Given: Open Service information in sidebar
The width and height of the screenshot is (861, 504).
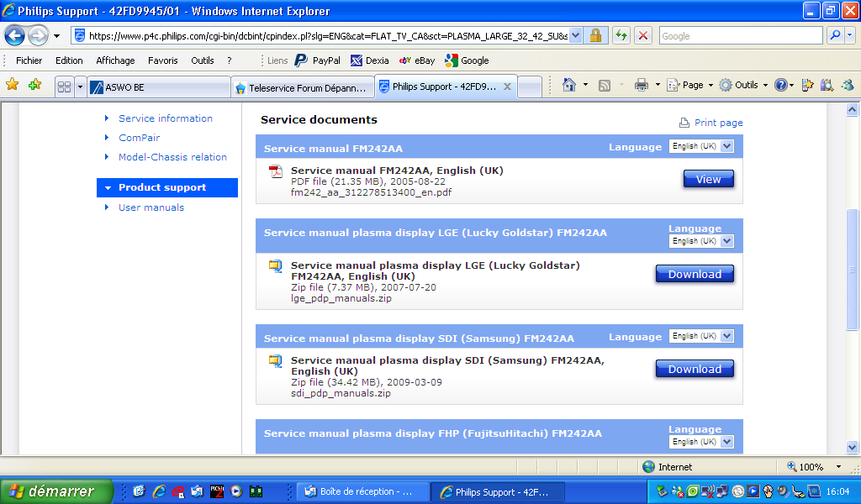Looking at the screenshot, I should (166, 118).
